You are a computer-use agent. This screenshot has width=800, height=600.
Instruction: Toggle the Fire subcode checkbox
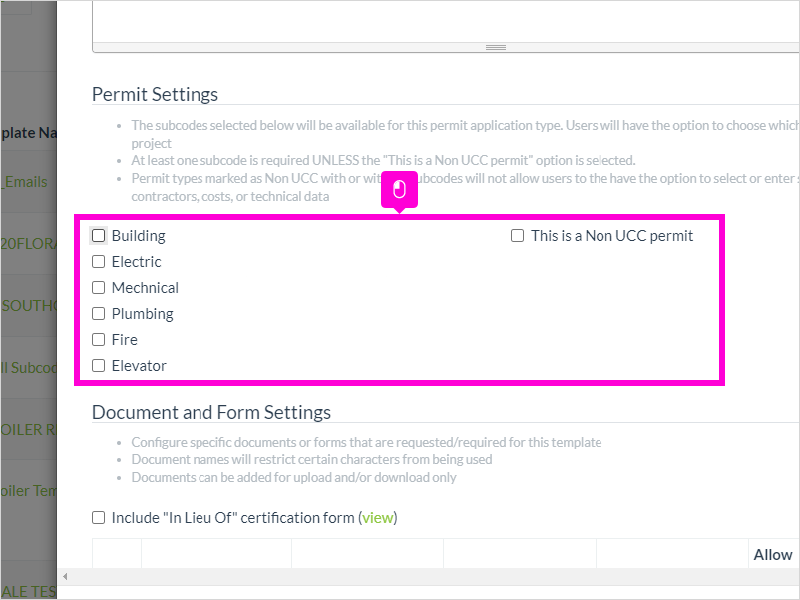click(x=98, y=340)
